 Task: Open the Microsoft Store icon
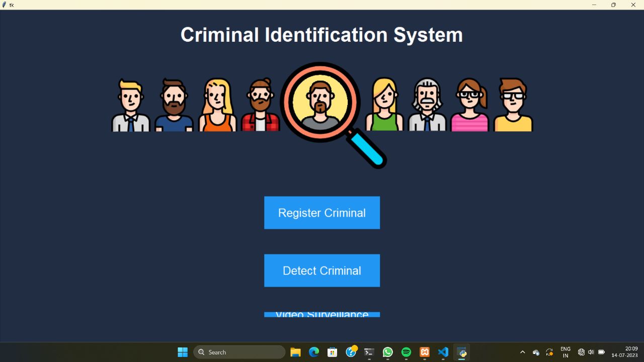[332, 352]
